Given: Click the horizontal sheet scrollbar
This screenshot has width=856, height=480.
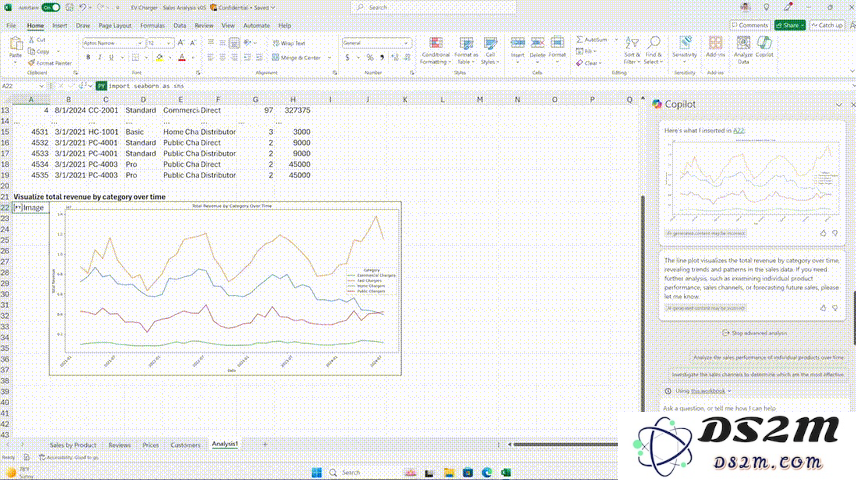Looking at the screenshot, I should (x=566, y=445).
